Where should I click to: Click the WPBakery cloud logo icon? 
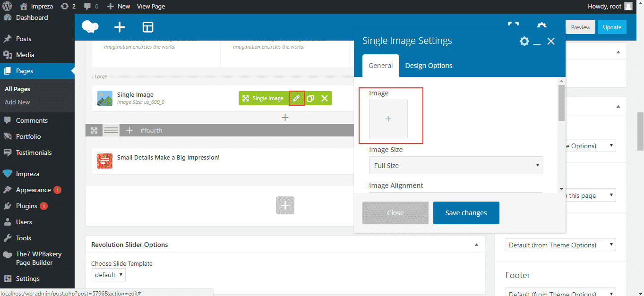pos(90,27)
